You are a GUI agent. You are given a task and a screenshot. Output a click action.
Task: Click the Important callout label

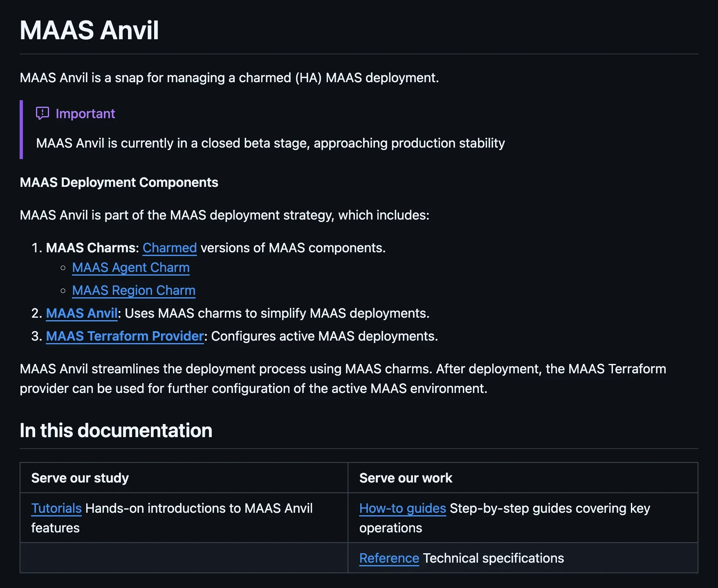click(85, 113)
